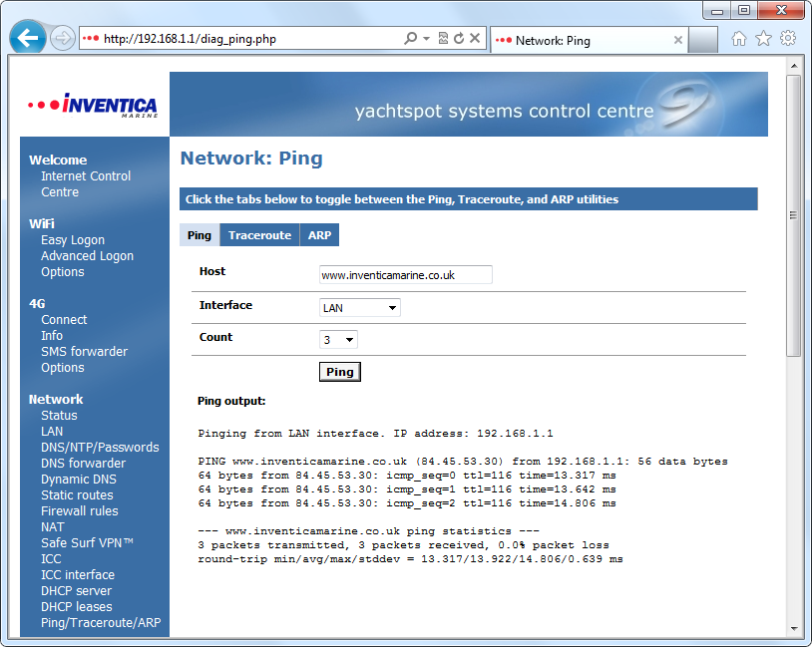Open ICC interface link

click(x=78, y=574)
